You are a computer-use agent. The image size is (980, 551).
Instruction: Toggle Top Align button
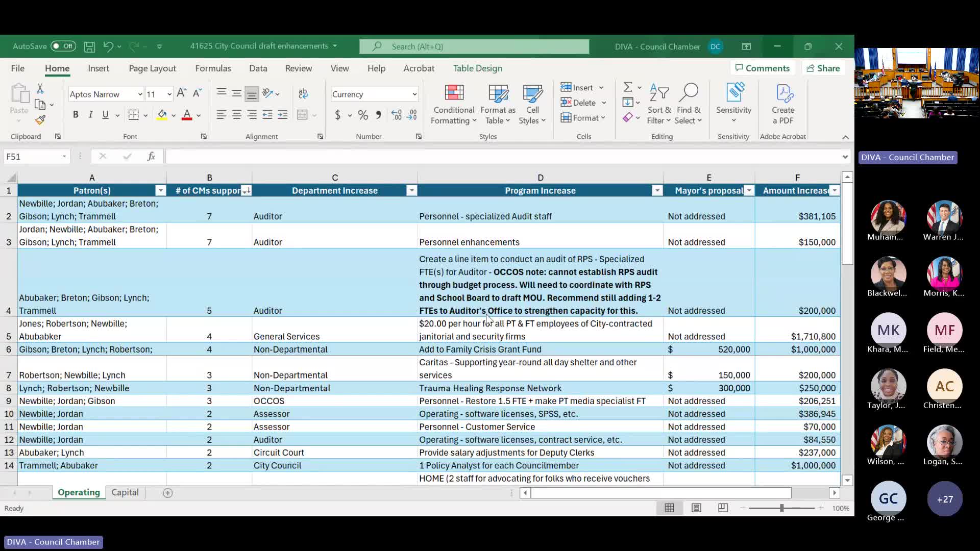221,93
